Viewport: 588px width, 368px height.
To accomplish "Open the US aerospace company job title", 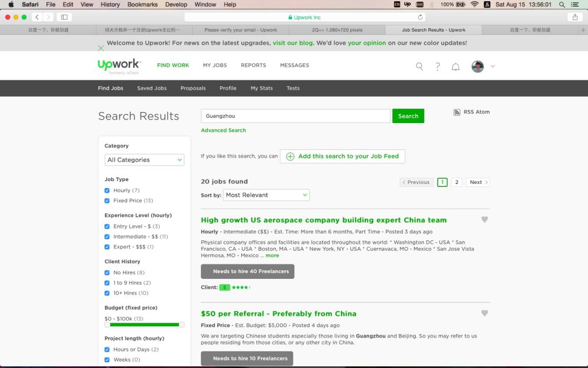I will [324, 220].
